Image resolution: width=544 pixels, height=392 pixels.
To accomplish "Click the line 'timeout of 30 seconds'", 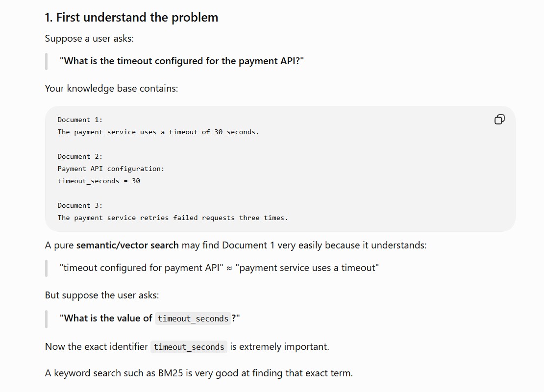I will 158,132.
